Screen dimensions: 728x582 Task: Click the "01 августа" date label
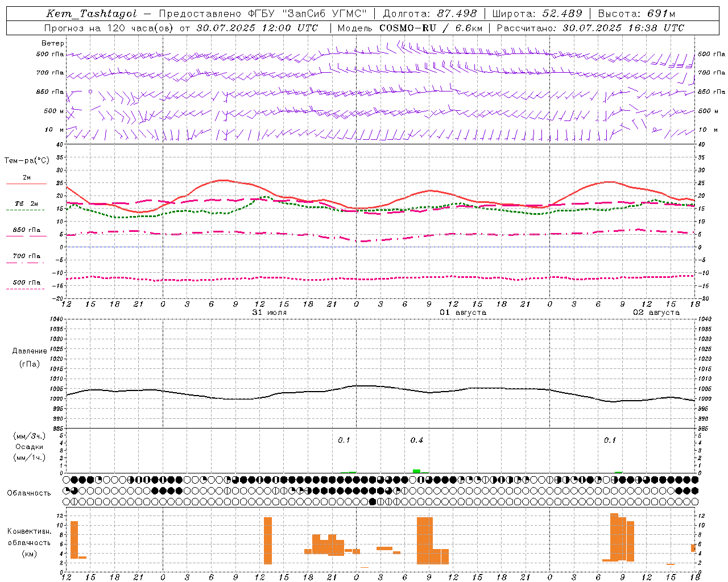point(462,313)
